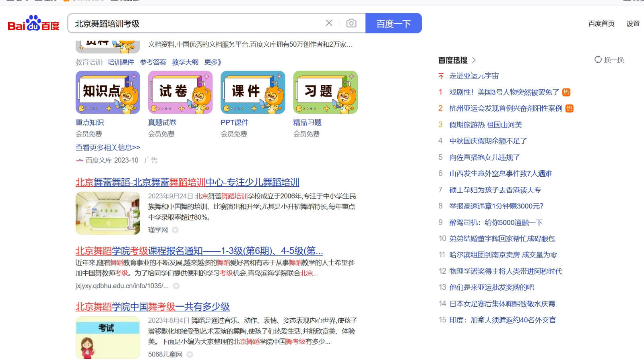This screenshot has height=363, width=644.
Task: Click 查看更多相关信息>> link
Action: click(x=108, y=148)
